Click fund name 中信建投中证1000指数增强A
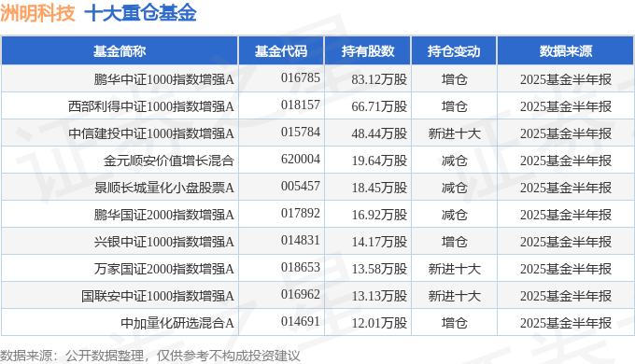635x364 pixels. 151,133
